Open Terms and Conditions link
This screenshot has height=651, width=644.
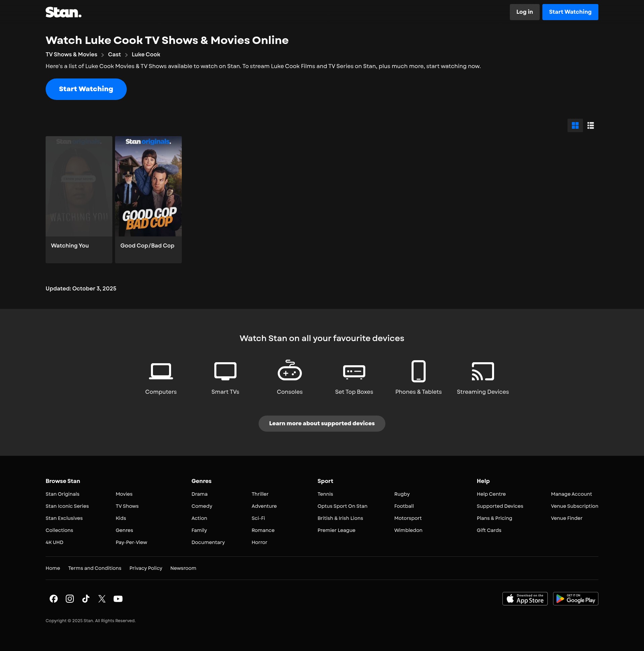(95, 568)
